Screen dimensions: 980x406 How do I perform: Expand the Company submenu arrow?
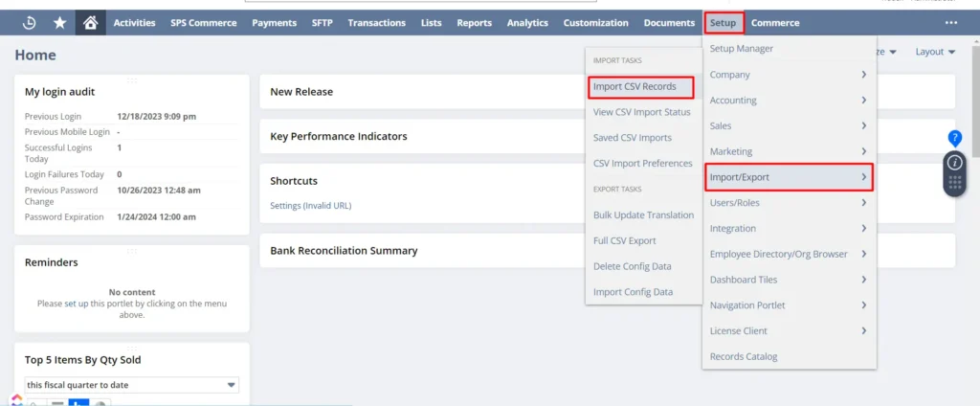(864, 75)
